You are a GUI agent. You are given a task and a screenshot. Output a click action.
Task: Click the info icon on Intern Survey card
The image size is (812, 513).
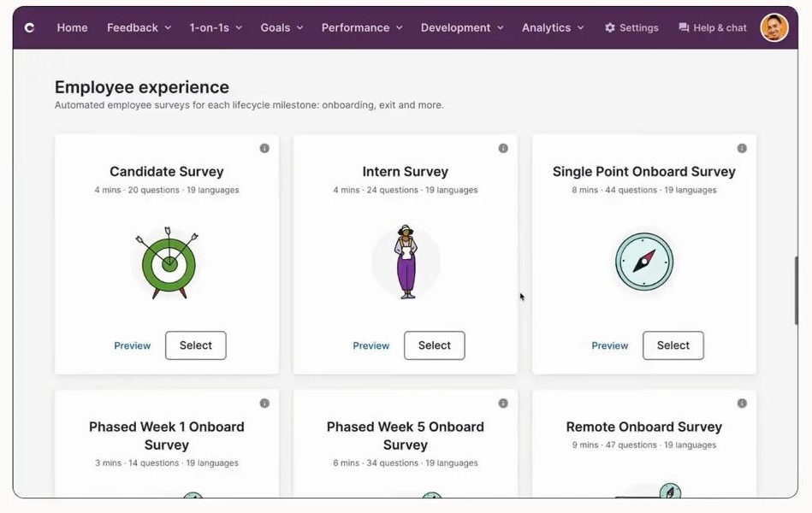click(x=503, y=147)
